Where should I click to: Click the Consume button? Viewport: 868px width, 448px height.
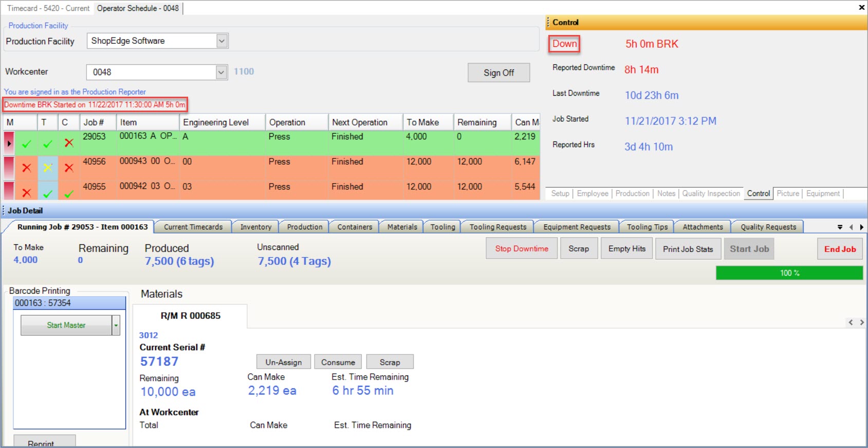point(338,362)
